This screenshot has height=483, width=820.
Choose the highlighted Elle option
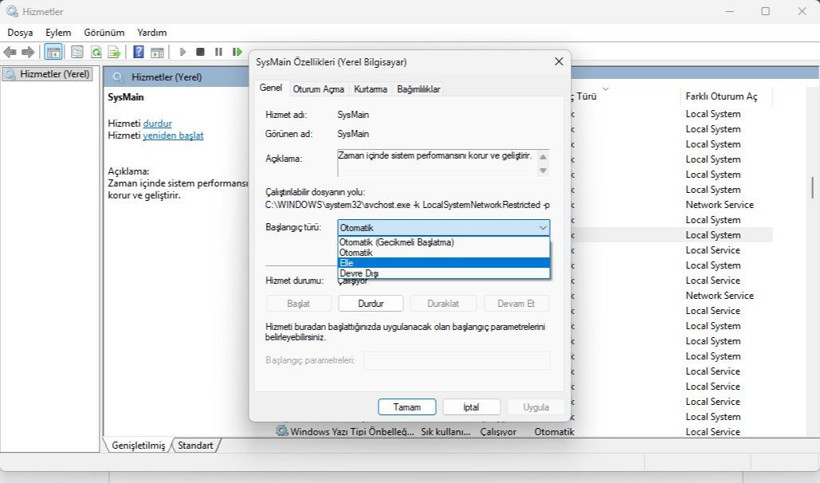(x=443, y=262)
